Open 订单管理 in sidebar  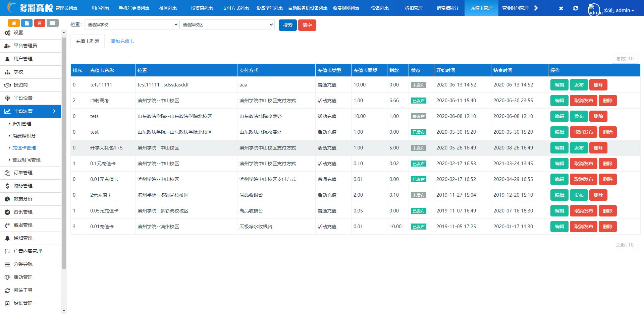31,173
